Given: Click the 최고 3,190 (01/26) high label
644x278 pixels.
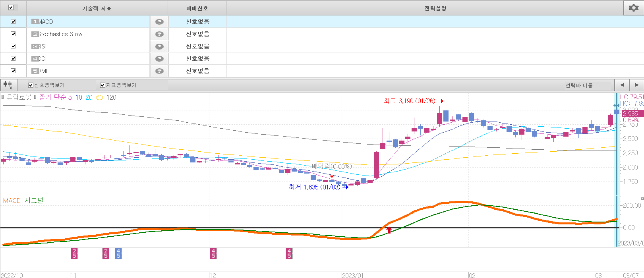Looking at the screenshot, I should point(410,101).
